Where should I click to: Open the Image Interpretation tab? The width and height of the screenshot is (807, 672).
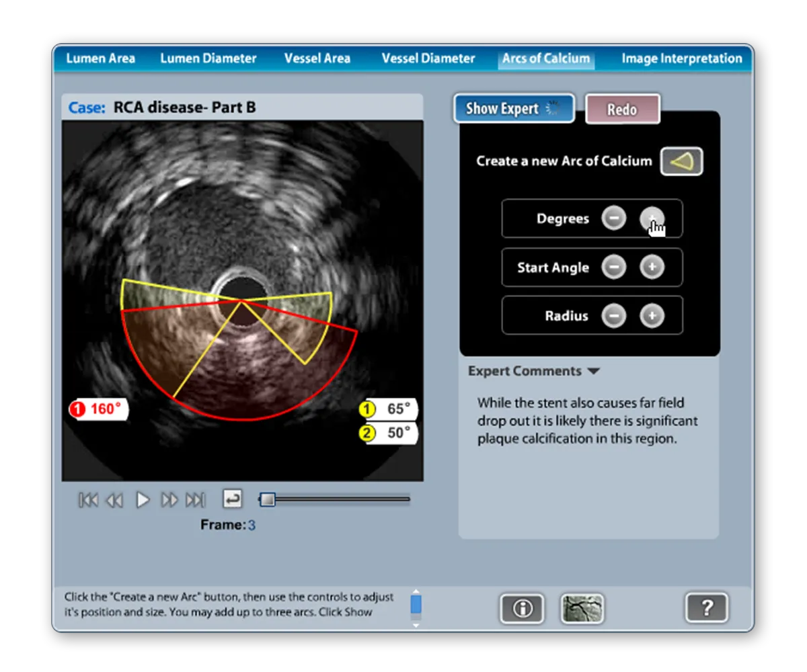(681, 58)
